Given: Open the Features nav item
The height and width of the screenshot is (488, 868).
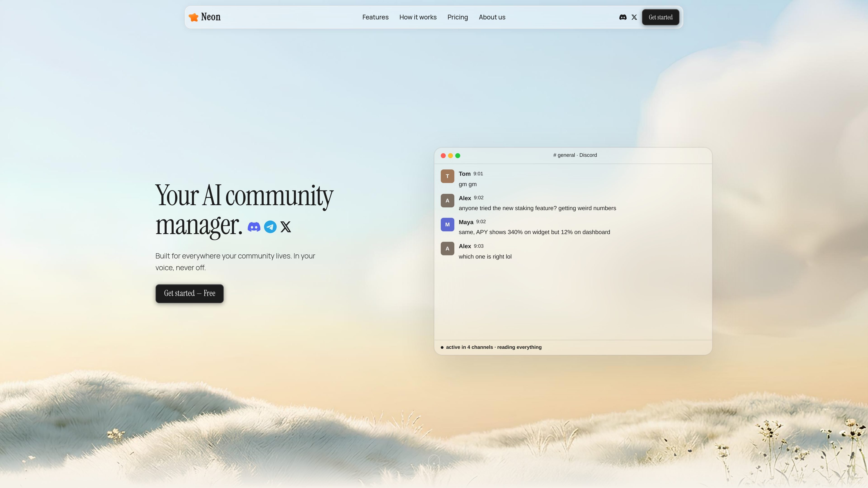Looking at the screenshot, I should (x=375, y=17).
